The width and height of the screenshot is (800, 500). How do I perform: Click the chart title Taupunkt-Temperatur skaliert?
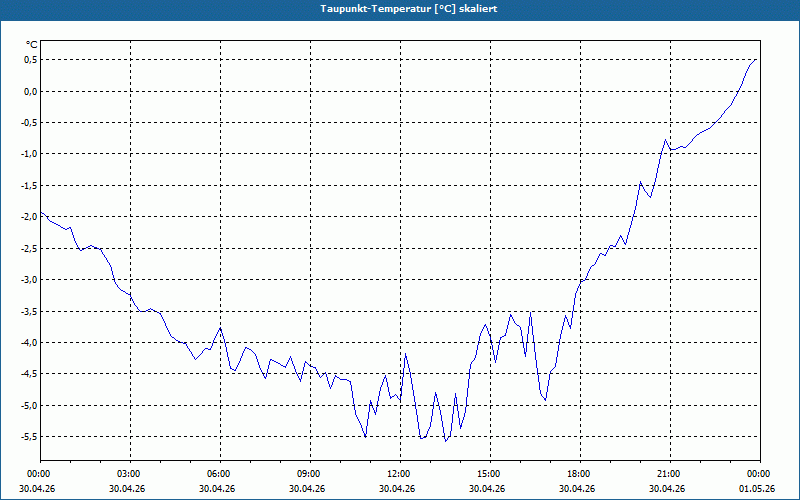pyautogui.click(x=409, y=9)
